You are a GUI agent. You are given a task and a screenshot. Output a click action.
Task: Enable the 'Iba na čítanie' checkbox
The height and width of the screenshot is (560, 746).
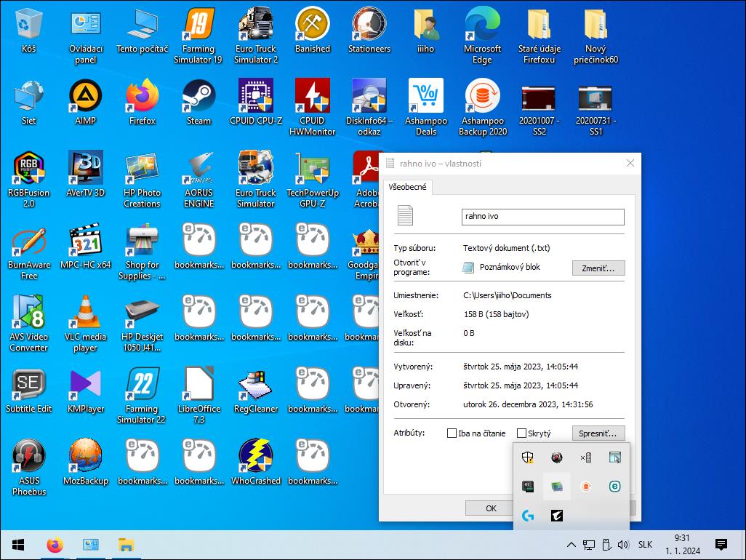[452, 433]
